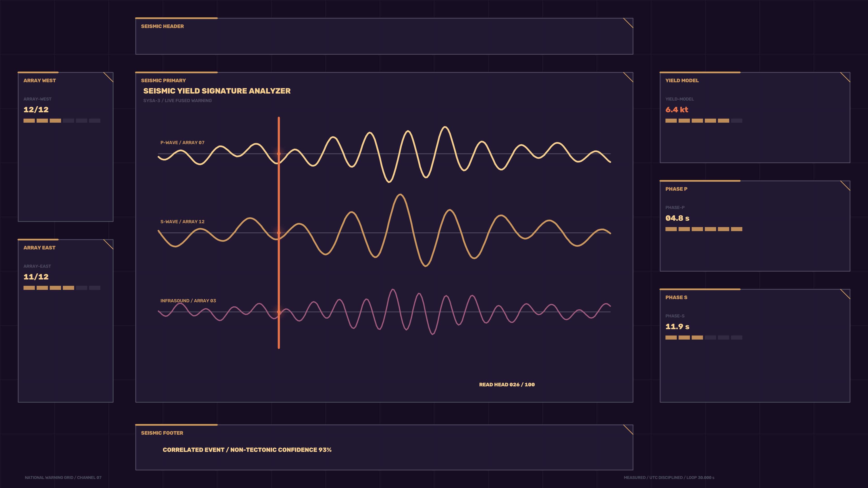This screenshot has width=868, height=488.
Task: Click the Yield Model panel corner notch
Action: click(845, 77)
